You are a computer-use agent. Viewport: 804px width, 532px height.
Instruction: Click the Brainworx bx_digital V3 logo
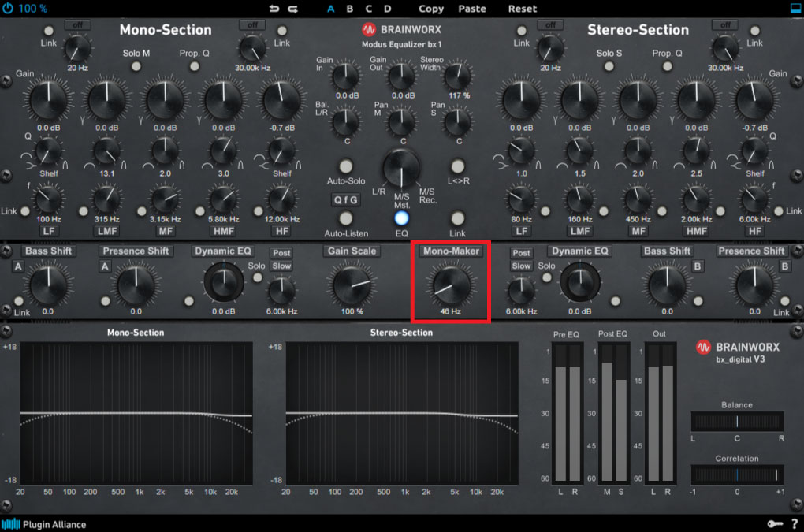click(737, 352)
